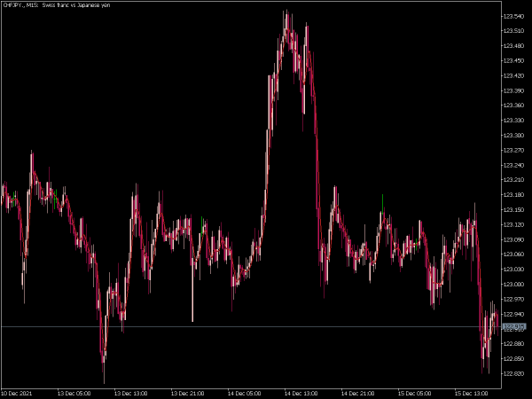The width and height of the screenshot is (532, 399).
Task: Click the 15 Dec 13:00 time label
Action: [471, 394]
